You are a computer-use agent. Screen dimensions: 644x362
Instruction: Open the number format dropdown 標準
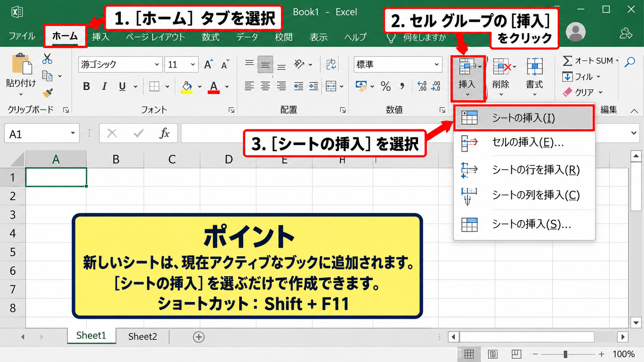[x=436, y=65]
